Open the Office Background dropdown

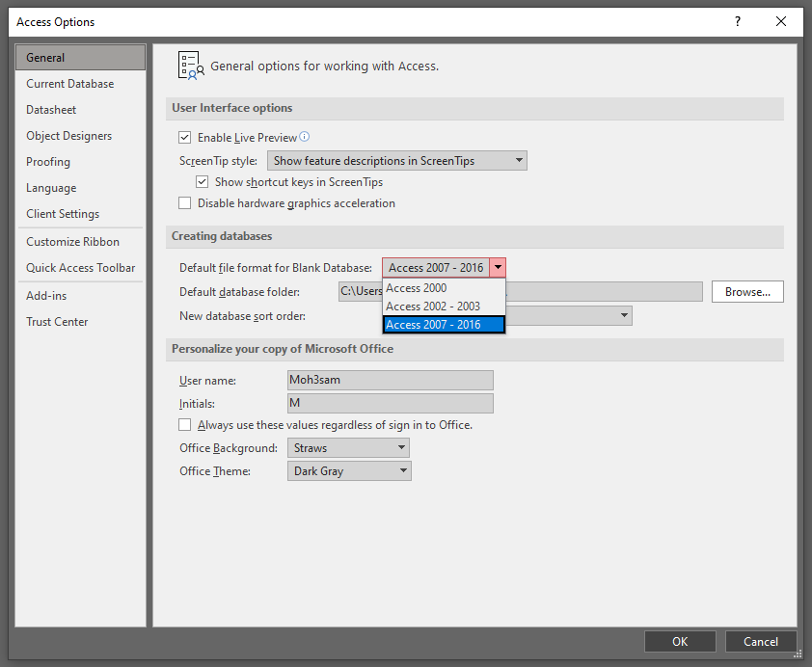click(x=348, y=447)
